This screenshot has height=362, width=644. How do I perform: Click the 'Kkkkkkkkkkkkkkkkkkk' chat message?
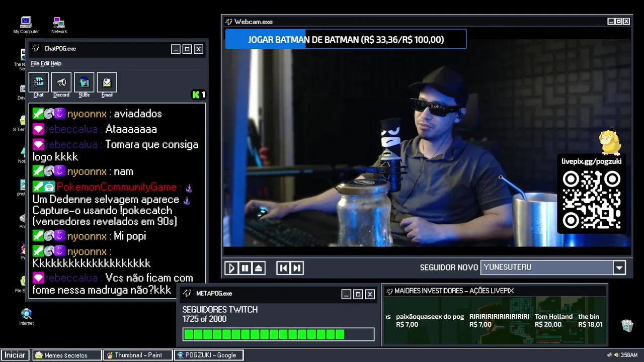(x=92, y=263)
